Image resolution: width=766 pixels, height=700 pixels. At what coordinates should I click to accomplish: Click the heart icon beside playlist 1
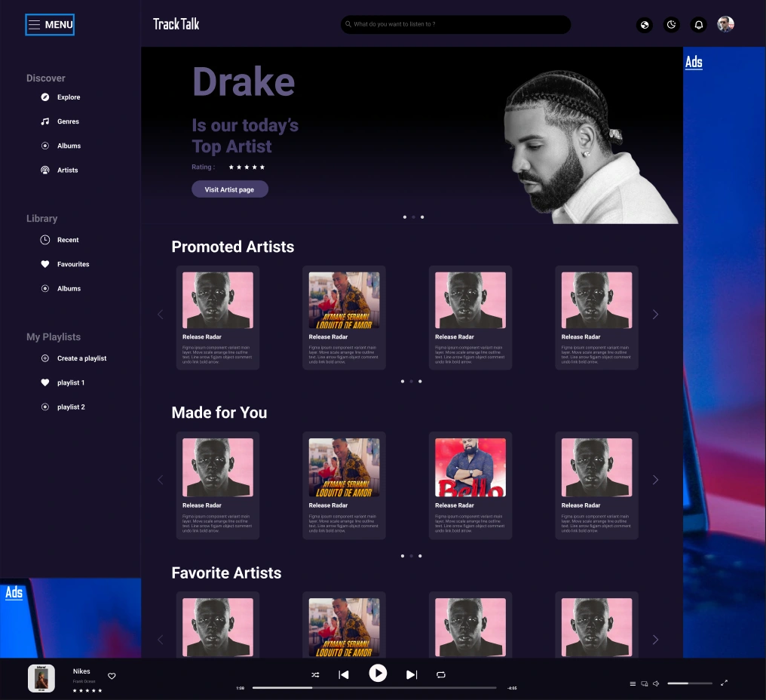pos(45,382)
